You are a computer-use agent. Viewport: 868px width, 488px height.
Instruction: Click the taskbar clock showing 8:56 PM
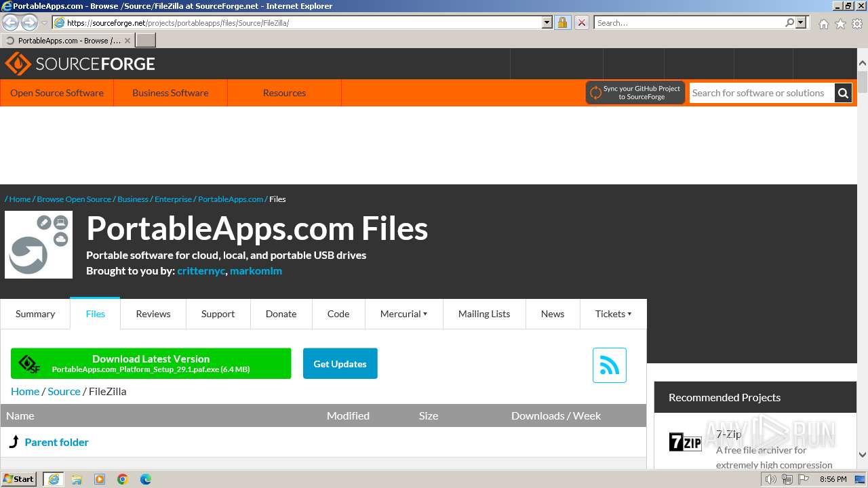coord(833,479)
